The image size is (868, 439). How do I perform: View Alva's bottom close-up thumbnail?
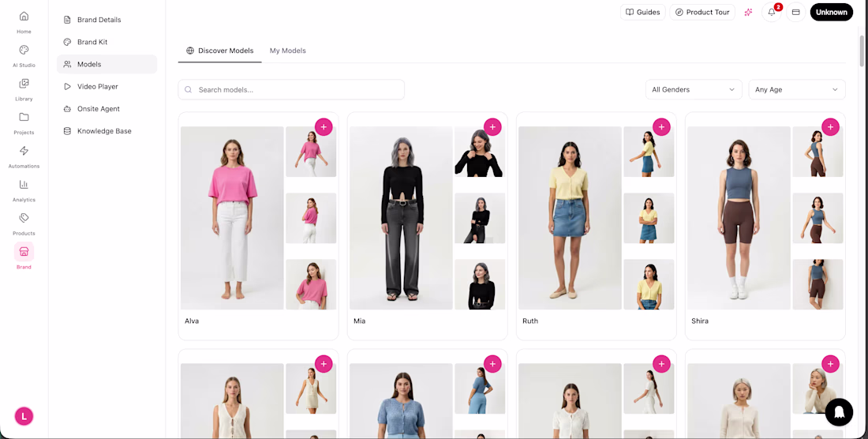click(311, 284)
